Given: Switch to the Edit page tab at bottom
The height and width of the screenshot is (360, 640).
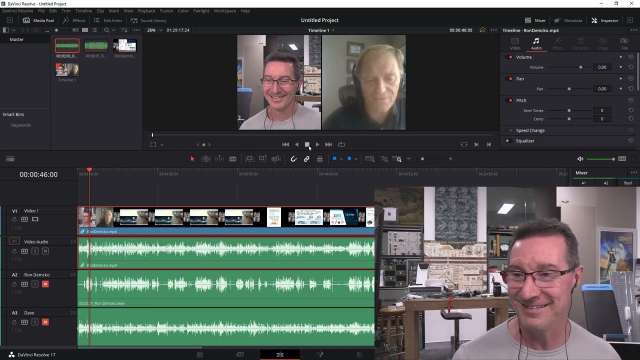Looking at the screenshot, I should coord(280,355).
